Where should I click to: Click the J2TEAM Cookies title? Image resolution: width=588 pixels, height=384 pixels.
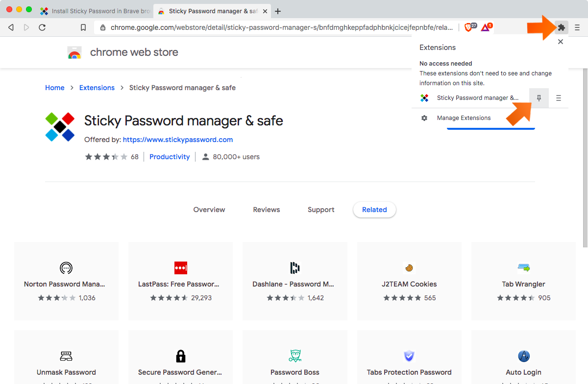(x=409, y=284)
